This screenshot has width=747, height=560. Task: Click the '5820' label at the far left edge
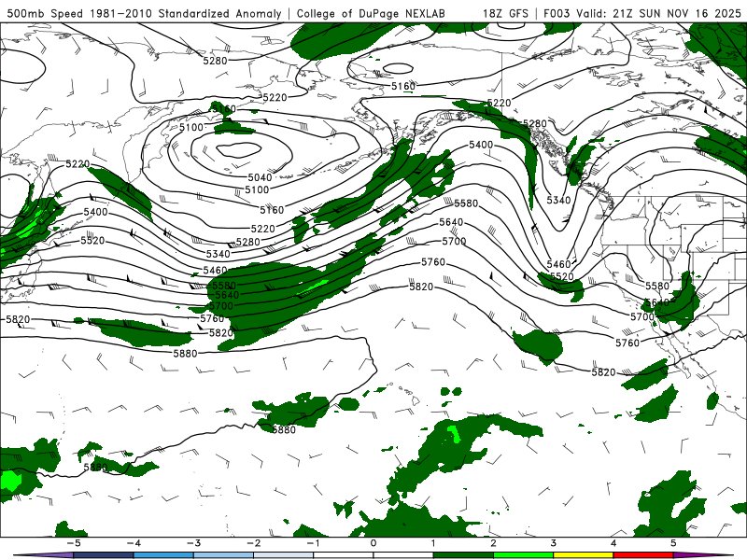[18, 319]
